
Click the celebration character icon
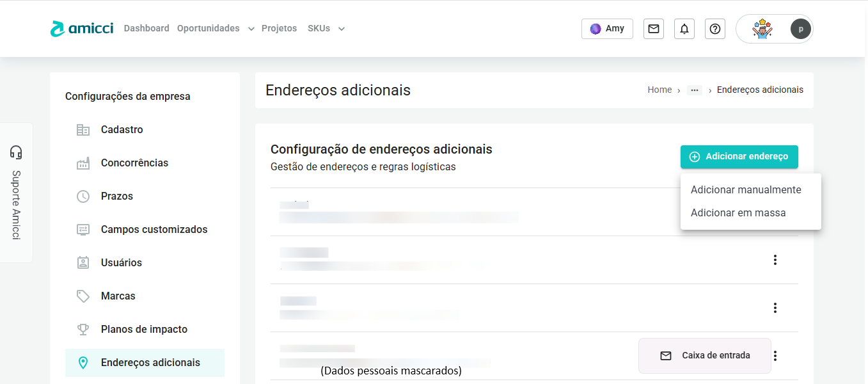[762, 29]
